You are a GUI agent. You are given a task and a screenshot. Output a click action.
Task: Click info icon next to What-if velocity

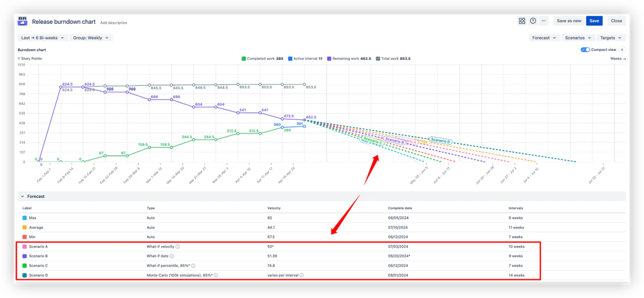(x=177, y=247)
